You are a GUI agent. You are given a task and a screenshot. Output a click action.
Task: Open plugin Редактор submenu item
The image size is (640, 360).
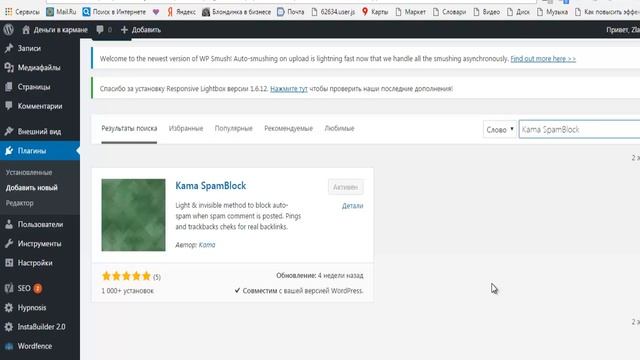pyautogui.click(x=19, y=203)
